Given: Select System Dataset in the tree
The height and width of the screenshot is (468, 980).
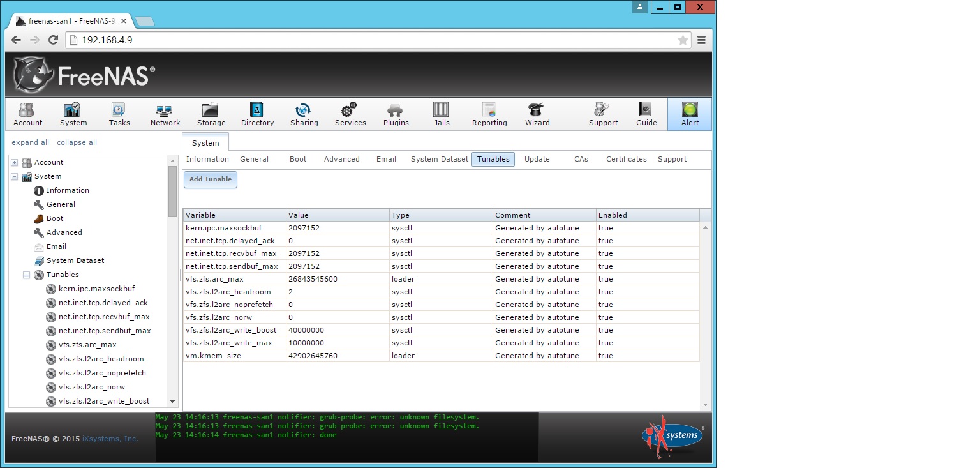Looking at the screenshot, I should click(x=75, y=260).
